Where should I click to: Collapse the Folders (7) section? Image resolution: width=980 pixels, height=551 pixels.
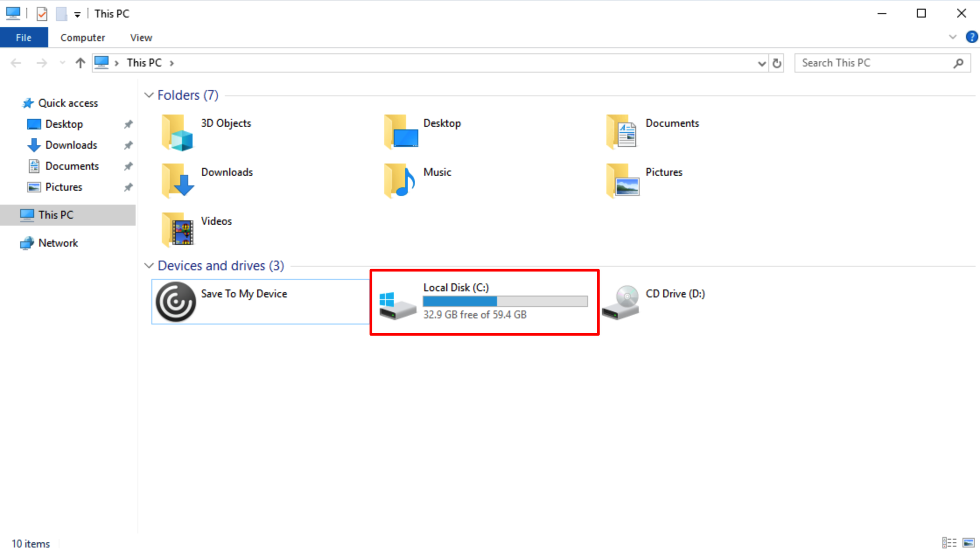pos(149,95)
